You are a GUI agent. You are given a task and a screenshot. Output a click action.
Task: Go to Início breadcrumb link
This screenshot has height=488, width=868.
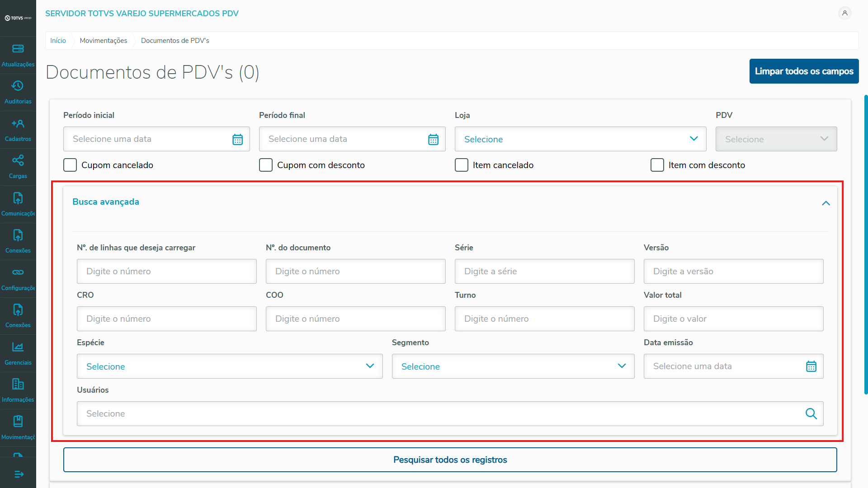click(58, 41)
